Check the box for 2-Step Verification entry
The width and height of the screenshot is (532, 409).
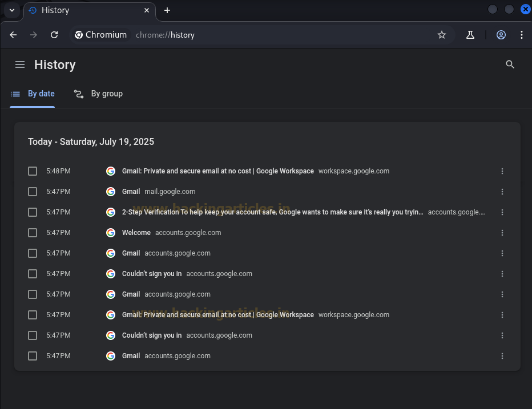pos(33,212)
